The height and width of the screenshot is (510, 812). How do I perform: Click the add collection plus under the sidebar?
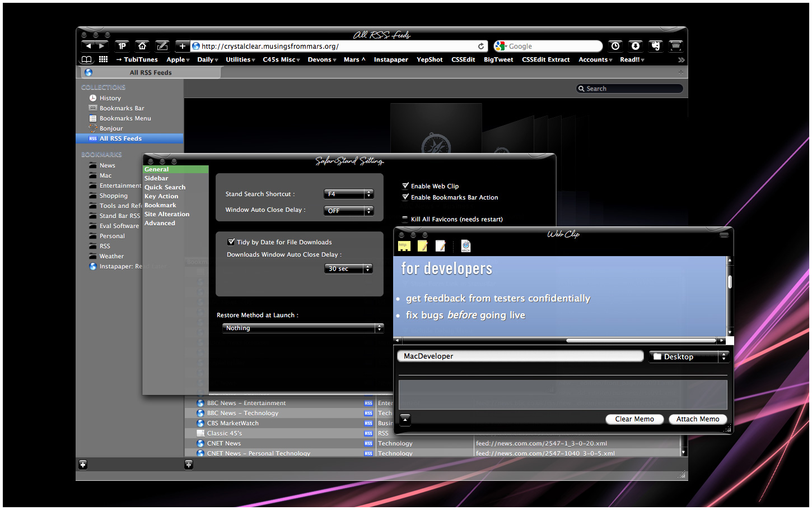tap(83, 464)
